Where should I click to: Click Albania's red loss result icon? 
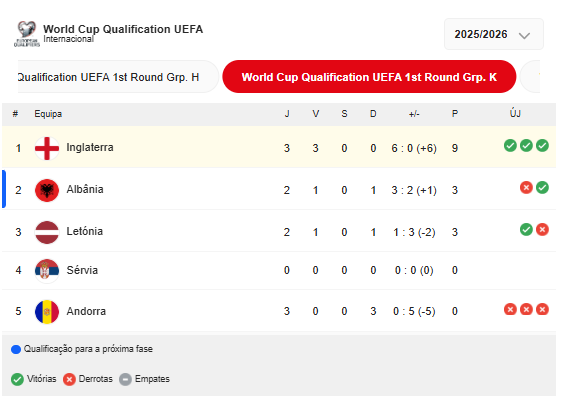(526, 187)
